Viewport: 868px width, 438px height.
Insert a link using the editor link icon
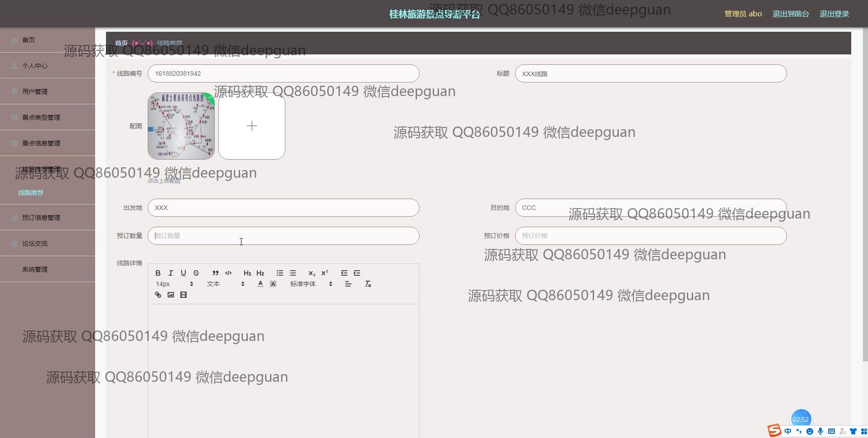coord(158,295)
